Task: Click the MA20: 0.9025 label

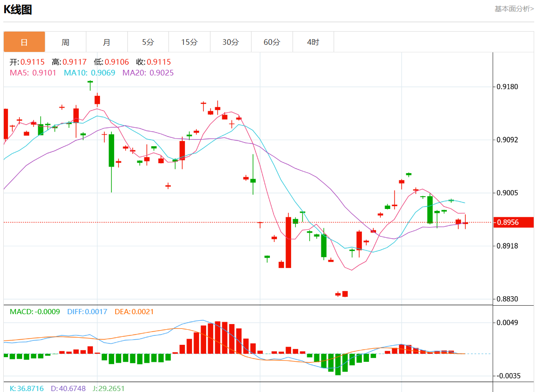Action: click(x=148, y=73)
